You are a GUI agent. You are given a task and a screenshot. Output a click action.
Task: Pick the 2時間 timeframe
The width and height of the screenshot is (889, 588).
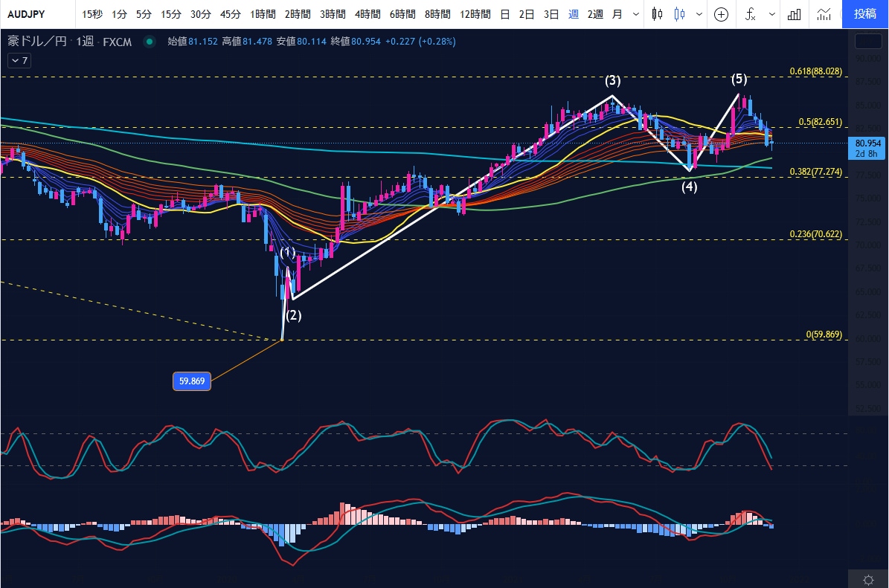[298, 14]
